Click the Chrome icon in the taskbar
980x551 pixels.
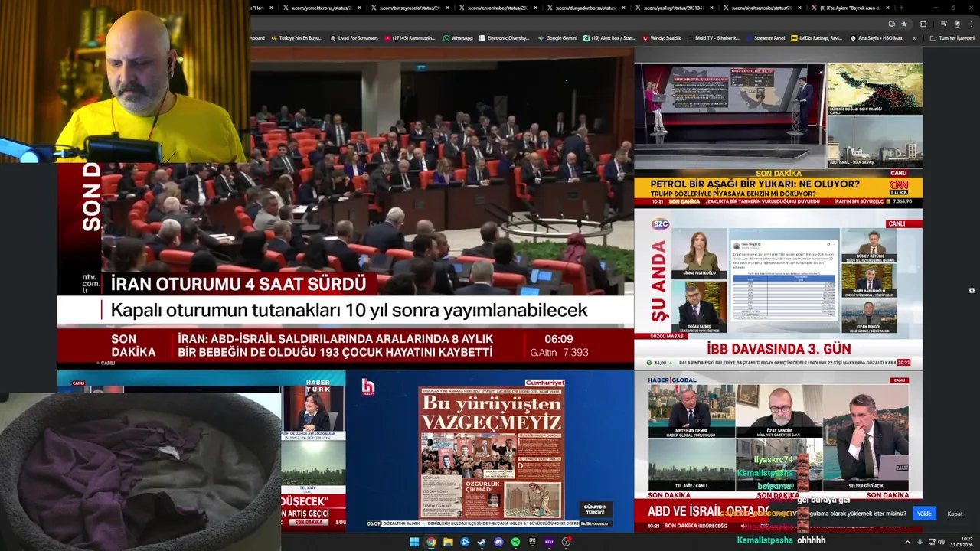431,542
